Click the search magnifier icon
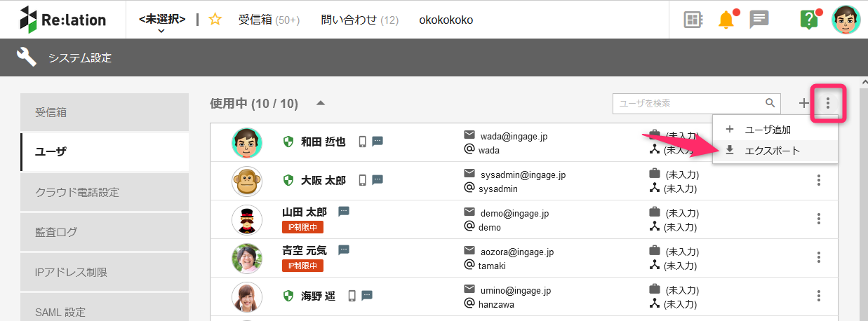 tap(770, 103)
